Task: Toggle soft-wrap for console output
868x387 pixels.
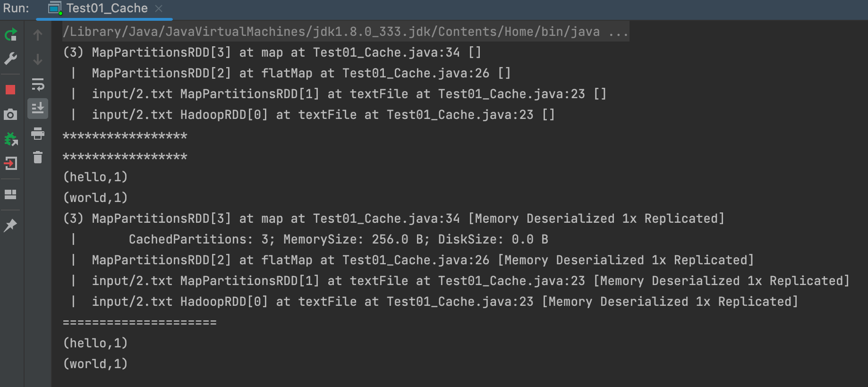Action: coord(38,84)
